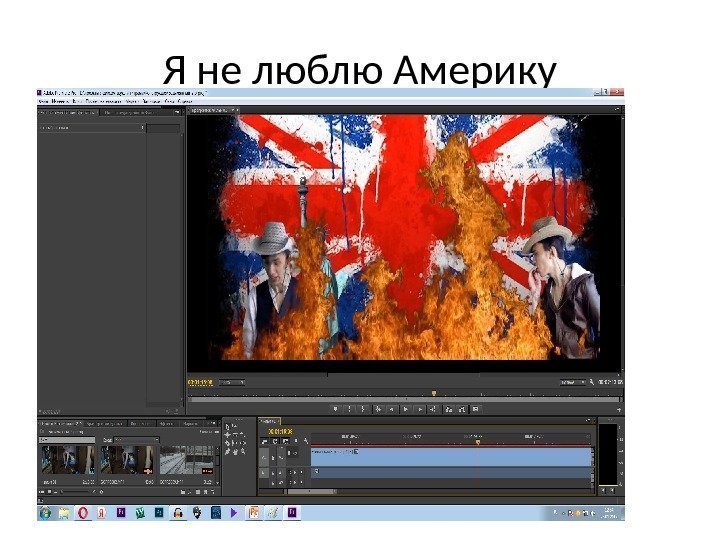This screenshot has width=720, height=540.
Task: Click Mark Out button in program monitor
Action: click(x=363, y=409)
